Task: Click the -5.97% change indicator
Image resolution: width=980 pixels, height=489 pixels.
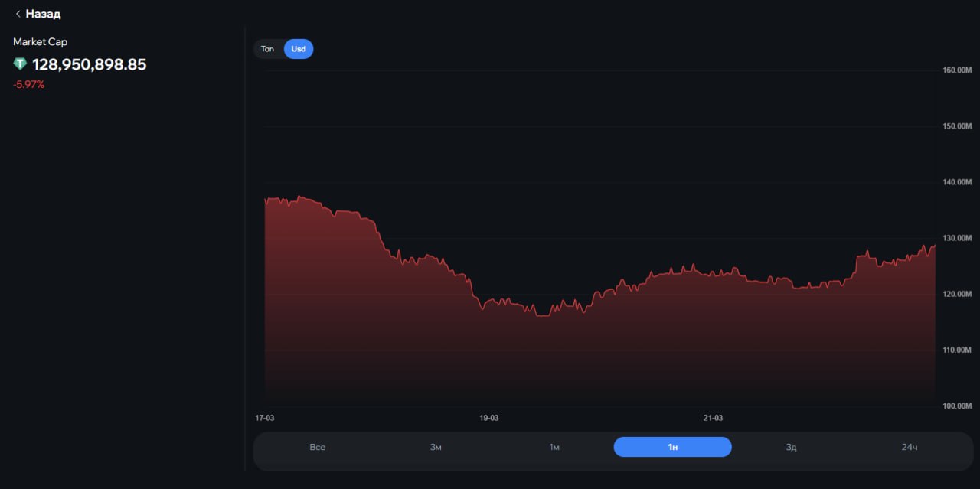Action: 29,85
